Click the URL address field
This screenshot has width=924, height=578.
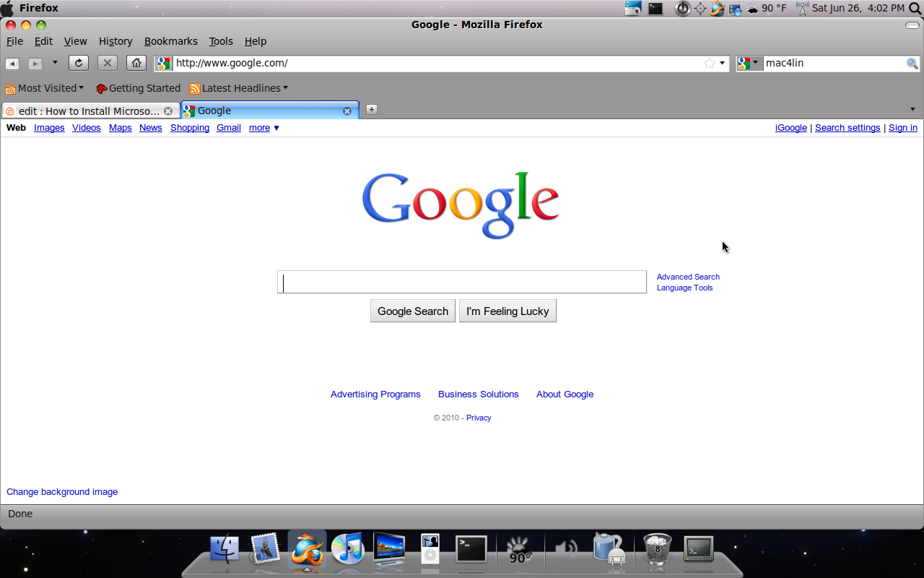437,63
